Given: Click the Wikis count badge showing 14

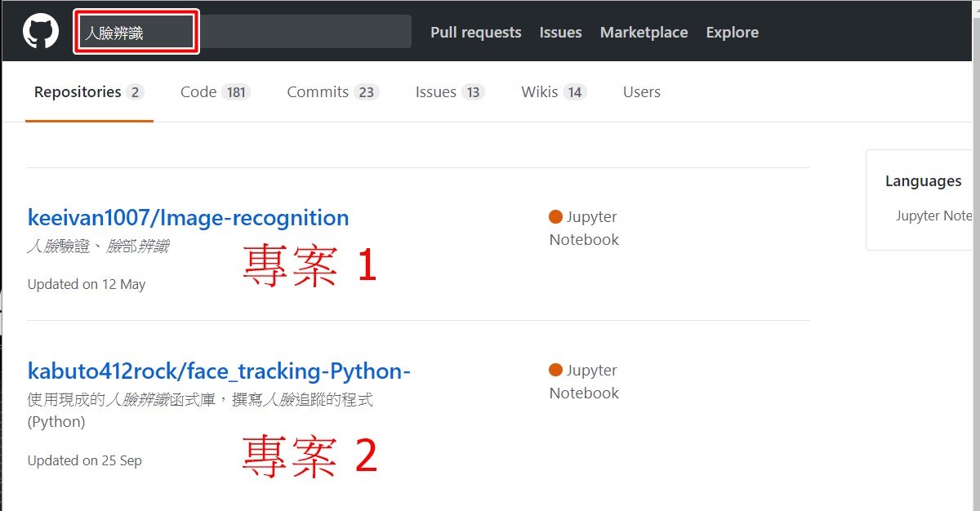Looking at the screenshot, I should coord(575,92).
